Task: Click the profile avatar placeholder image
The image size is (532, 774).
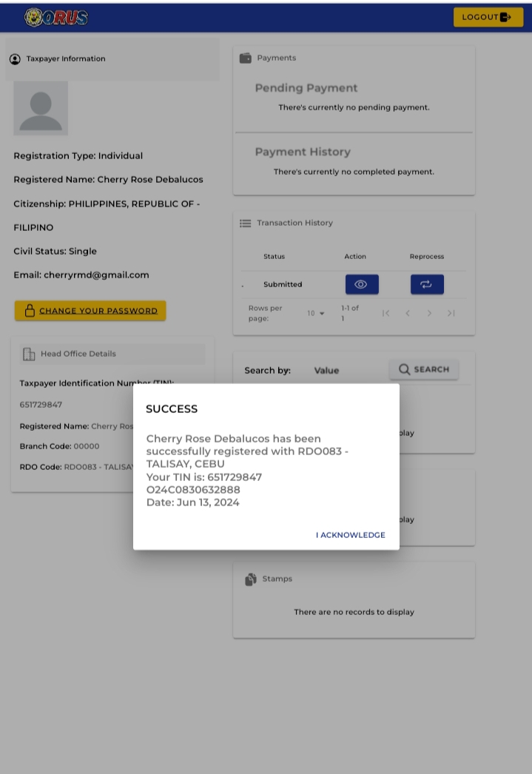Action: [x=41, y=108]
